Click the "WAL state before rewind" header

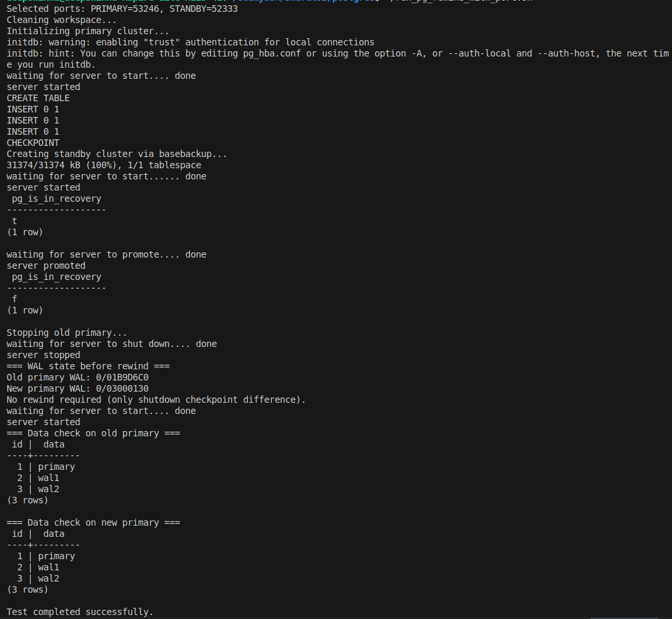[85, 367]
